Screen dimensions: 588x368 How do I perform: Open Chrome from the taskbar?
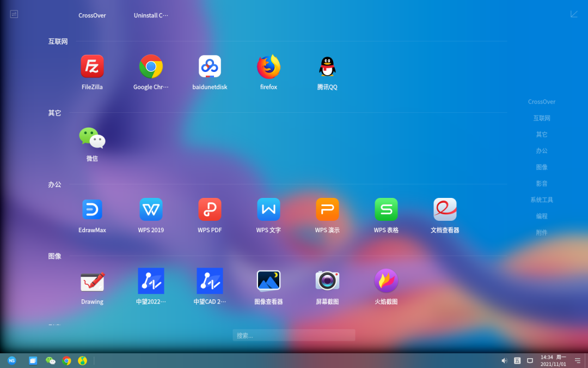67,361
